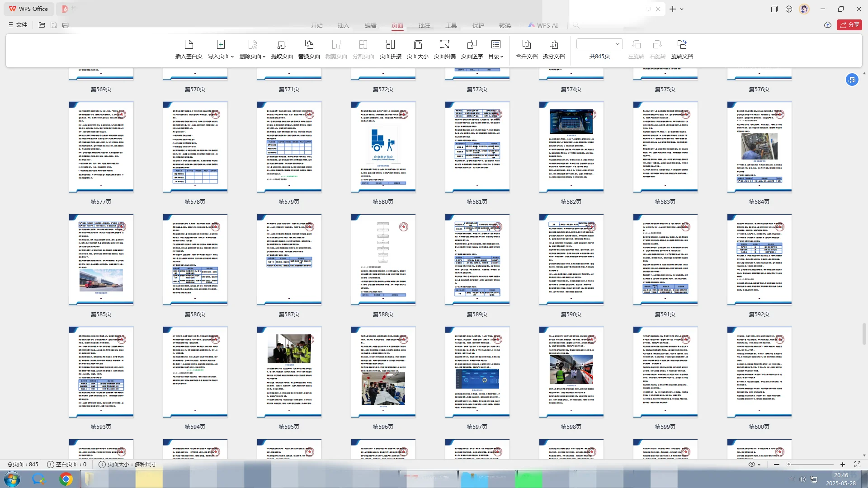
Task: Click the Extract Pages (提取页面) icon
Action: pos(282,45)
